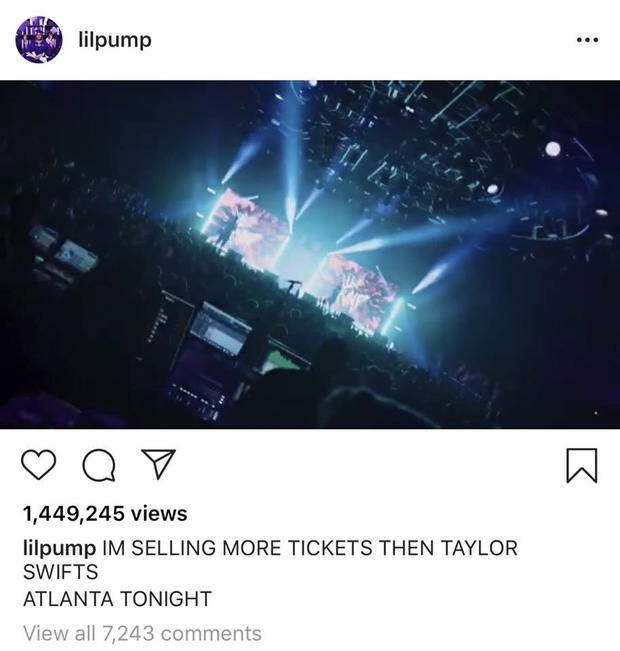620x651 pixels.
Task: Tap the caption text about Taylor Swift
Action: (270, 560)
